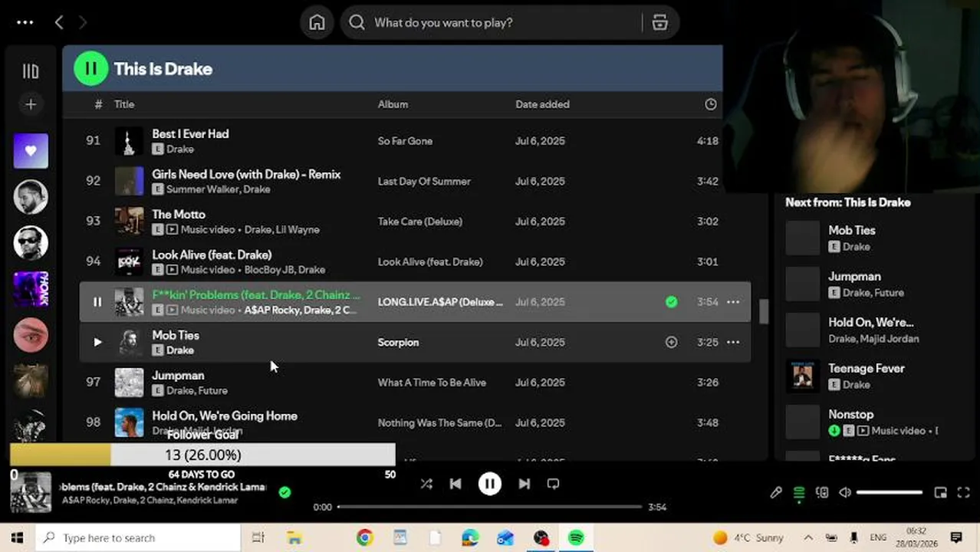
Task: Pause F**kin' Problems from its row pause icon
Action: pos(97,302)
